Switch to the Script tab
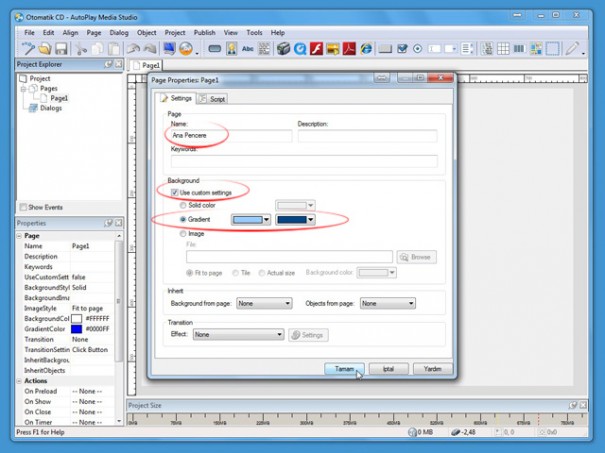The height and width of the screenshot is (453, 605). coord(213,99)
